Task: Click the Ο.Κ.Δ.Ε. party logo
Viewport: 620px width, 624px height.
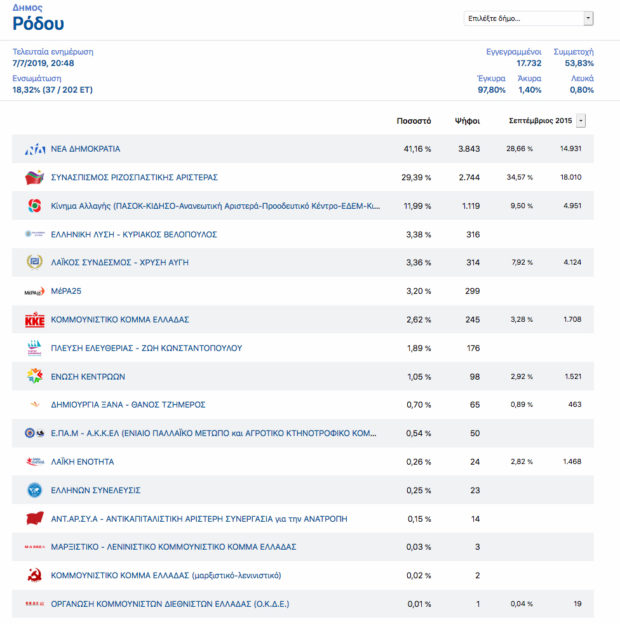Action: tap(35, 604)
